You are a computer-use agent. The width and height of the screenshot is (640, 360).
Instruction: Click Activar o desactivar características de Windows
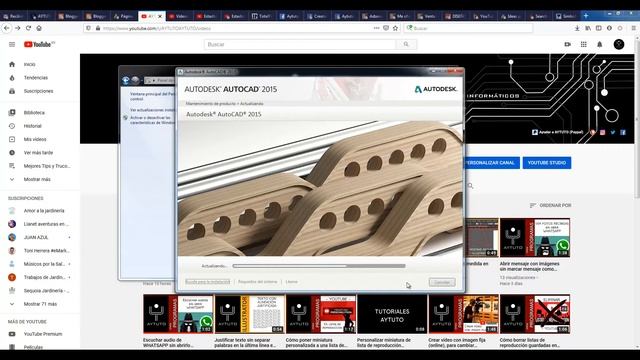pos(152,120)
